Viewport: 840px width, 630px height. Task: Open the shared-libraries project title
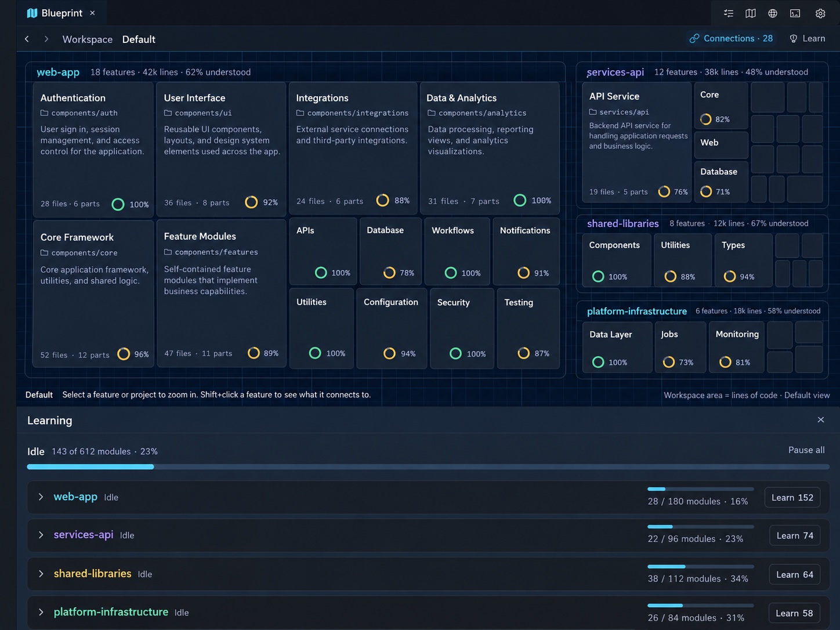coord(623,223)
